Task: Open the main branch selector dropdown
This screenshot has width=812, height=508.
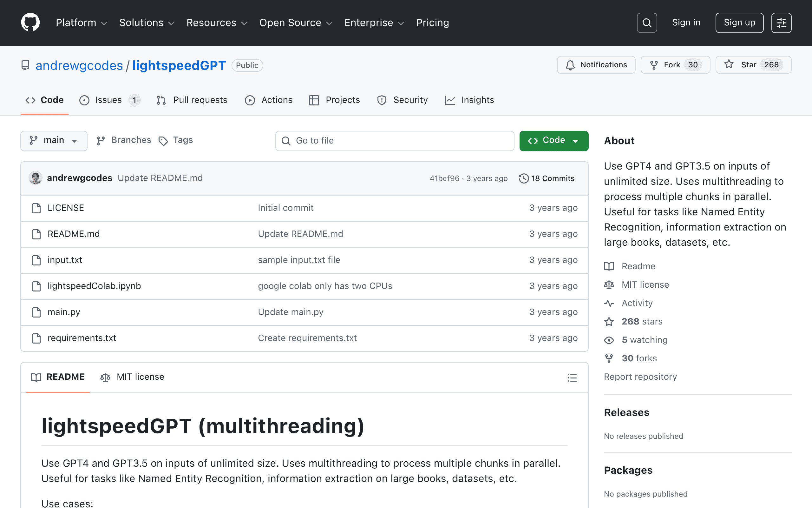Action: pos(54,141)
